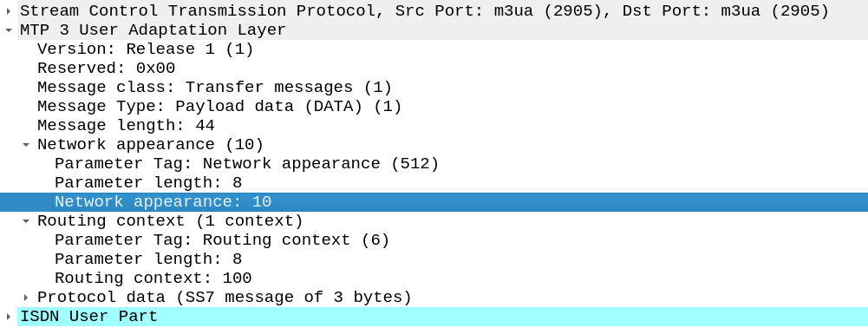Select the Version: Release 1 field

pyautogui.click(x=145, y=49)
